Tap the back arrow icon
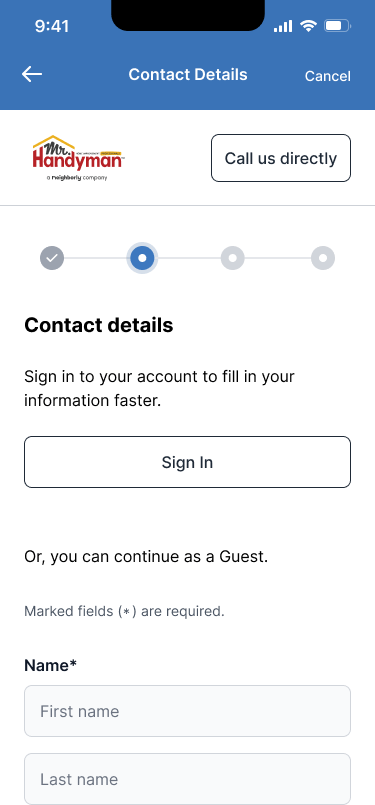The image size is (375, 805). coord(32,74)
